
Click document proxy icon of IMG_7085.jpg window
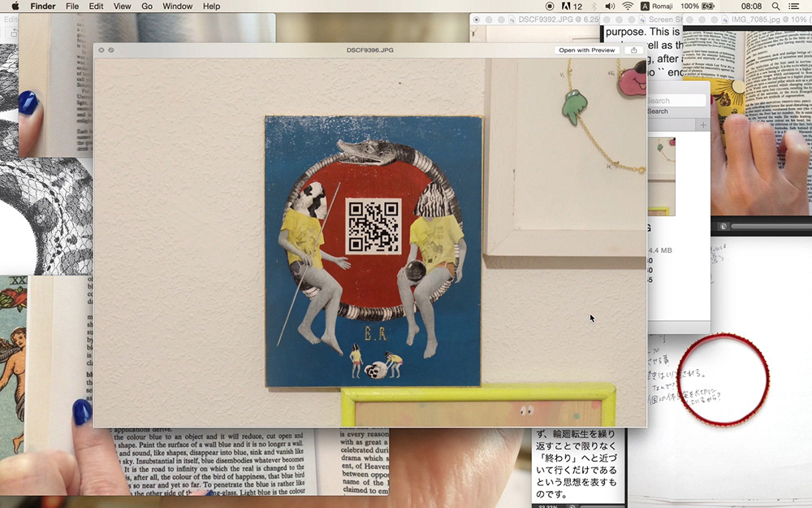[724, 20]
